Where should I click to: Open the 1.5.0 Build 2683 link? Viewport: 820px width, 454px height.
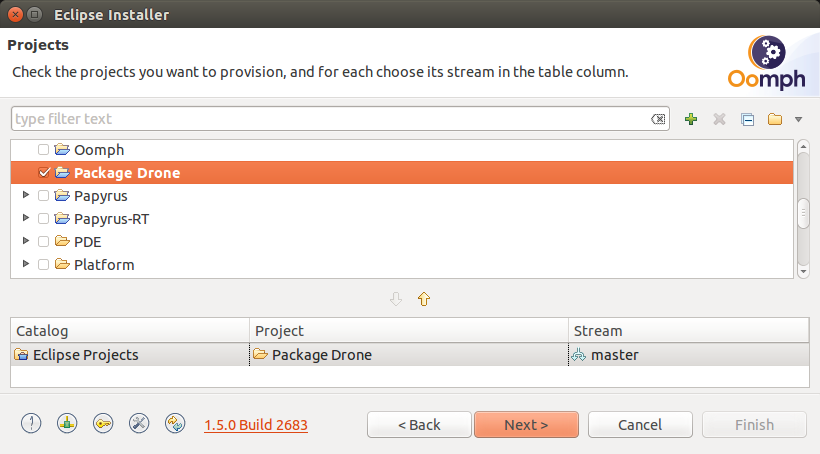coord(256,425)
